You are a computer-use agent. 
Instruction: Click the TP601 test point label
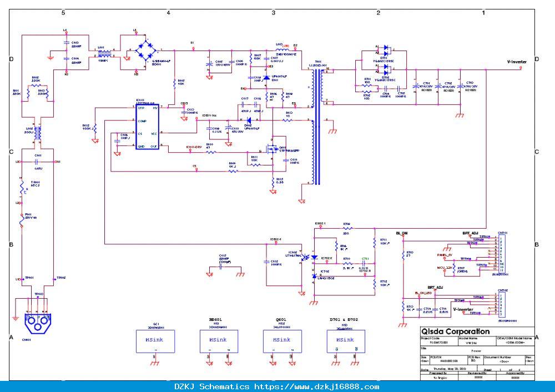tap(29, 278)
